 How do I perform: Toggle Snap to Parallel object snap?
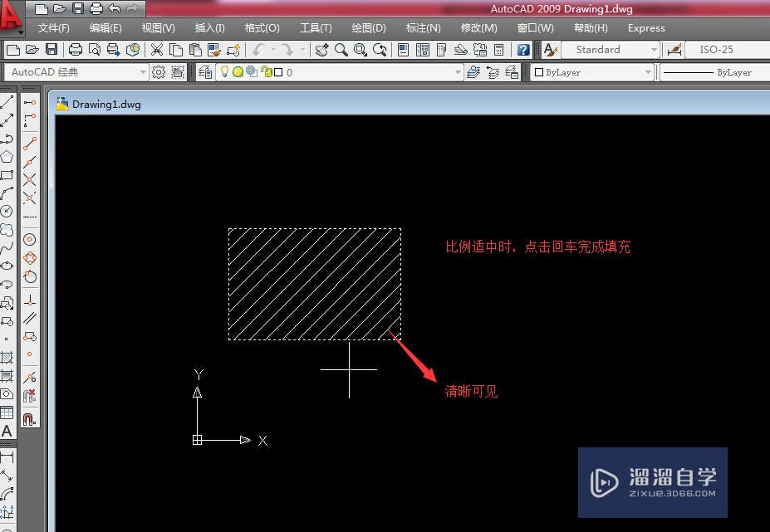click(x=30, y=318)
